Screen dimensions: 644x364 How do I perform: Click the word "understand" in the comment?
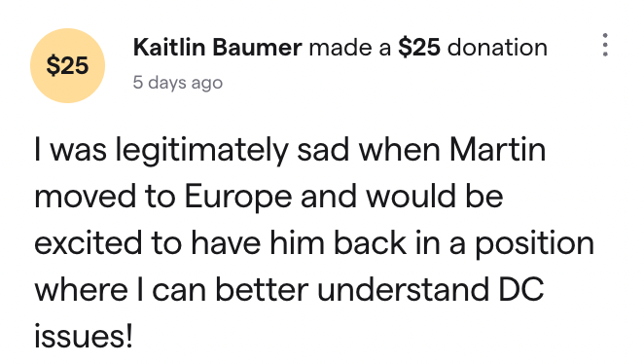tap(403, 290)
